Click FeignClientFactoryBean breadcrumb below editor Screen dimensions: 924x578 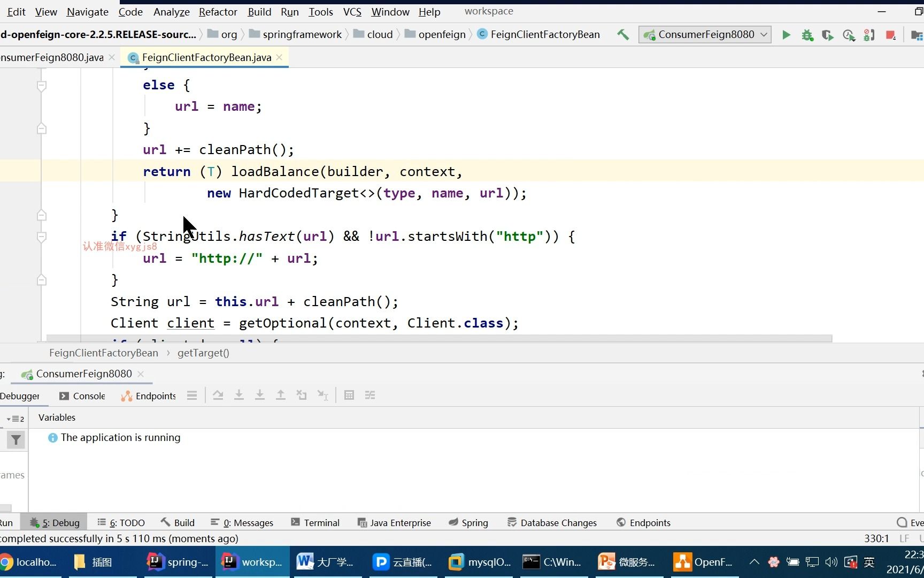[104, 353]
